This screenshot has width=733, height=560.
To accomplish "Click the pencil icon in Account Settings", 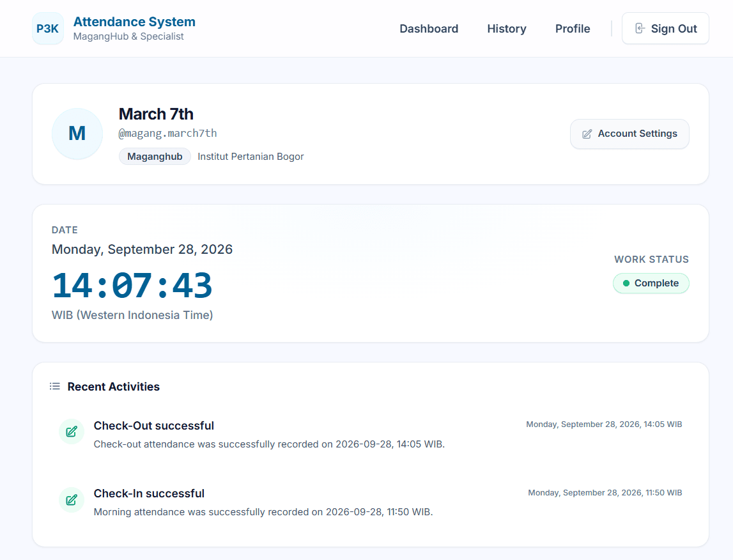I will [587, 134].
